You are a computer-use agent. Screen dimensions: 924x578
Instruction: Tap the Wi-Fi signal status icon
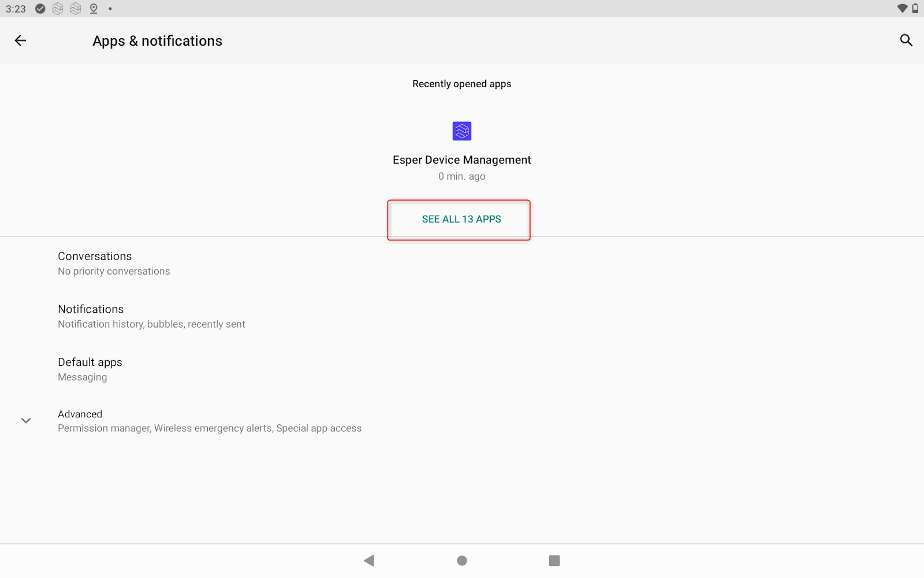point(902,9)
